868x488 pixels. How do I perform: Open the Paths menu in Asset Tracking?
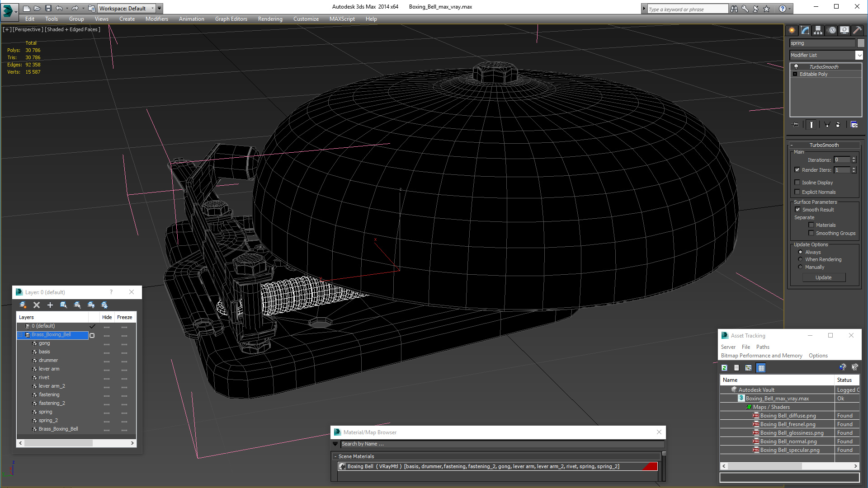click(x=763, y=347)
